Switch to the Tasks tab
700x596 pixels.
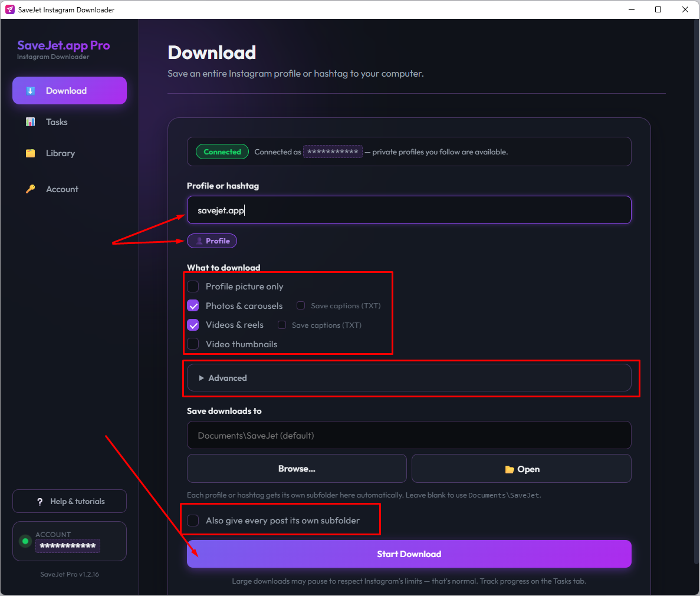pyautogui.click(x=70, y=122)
